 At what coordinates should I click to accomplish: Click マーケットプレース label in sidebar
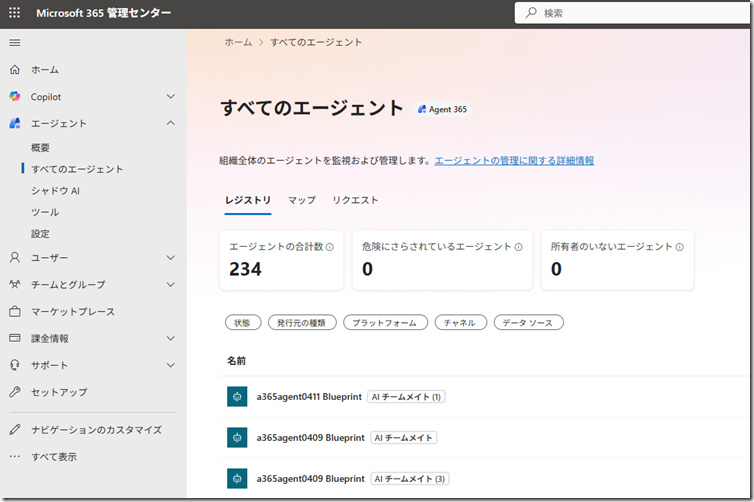(x=73, y=312)
